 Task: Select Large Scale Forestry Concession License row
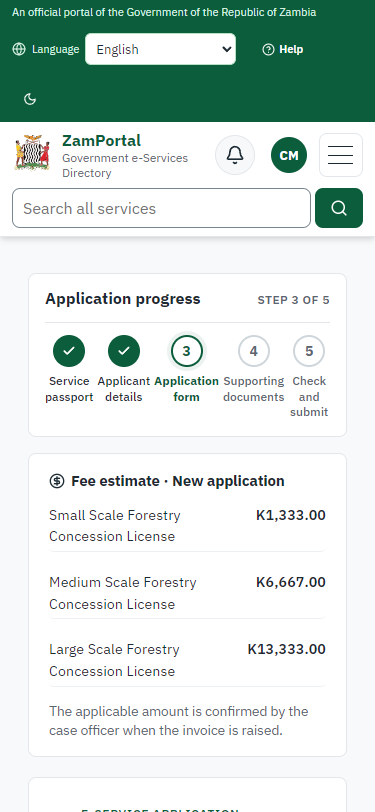click(x=188, y=660)
